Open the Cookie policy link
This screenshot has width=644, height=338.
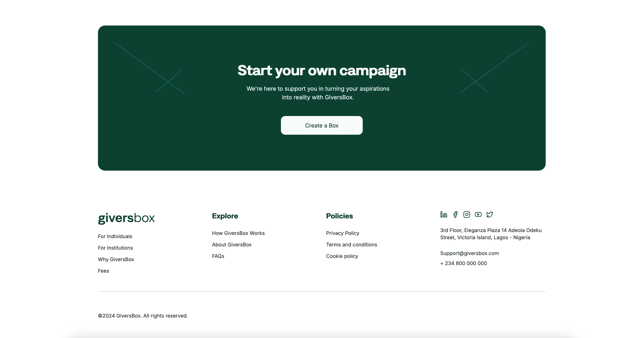coord(342,256)
